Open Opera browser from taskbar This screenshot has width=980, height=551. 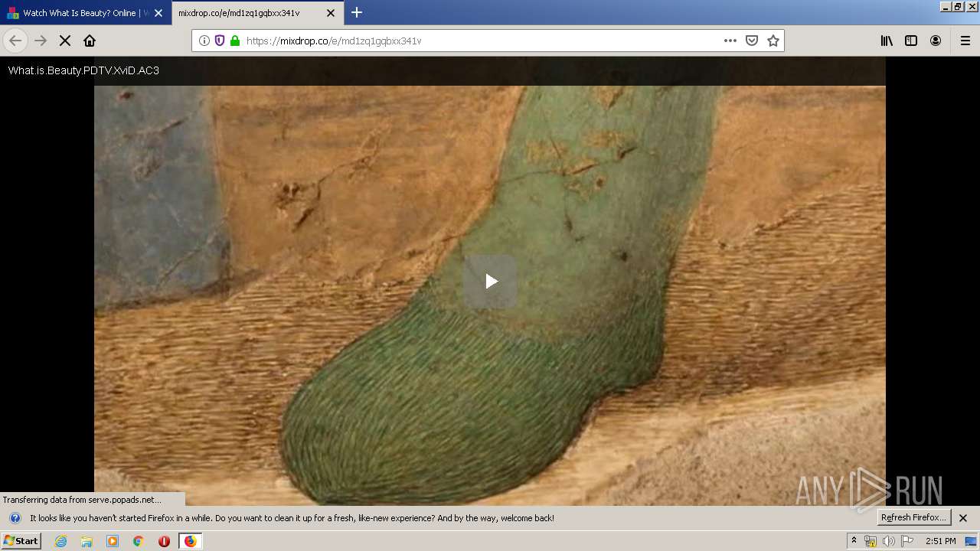coord(164,541)
